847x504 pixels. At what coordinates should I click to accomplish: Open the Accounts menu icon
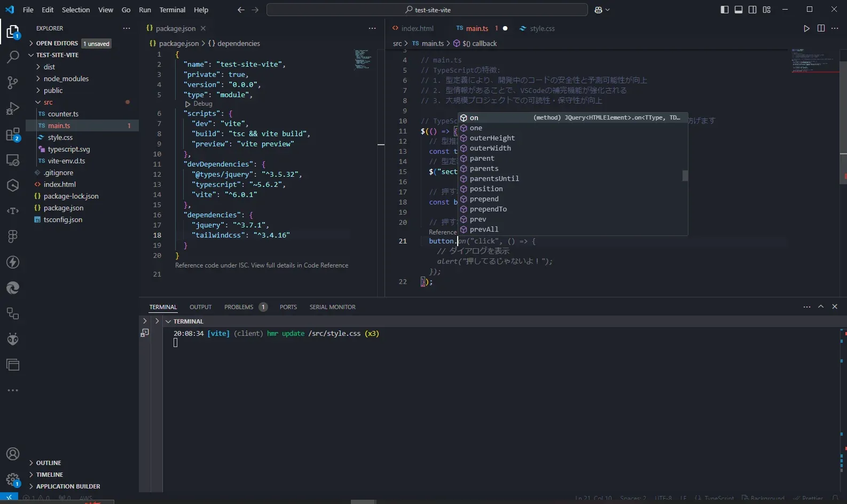tap(13, 454)
